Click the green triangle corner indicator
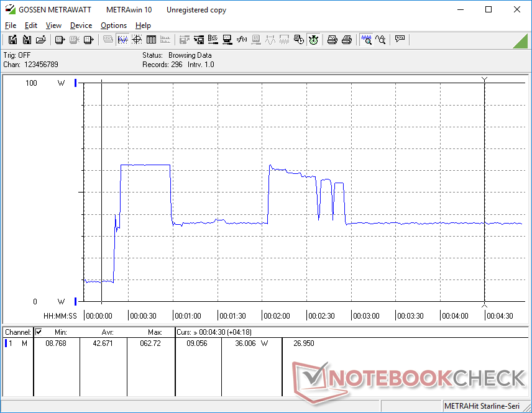532x413 pixels. (x=521, y=42)
